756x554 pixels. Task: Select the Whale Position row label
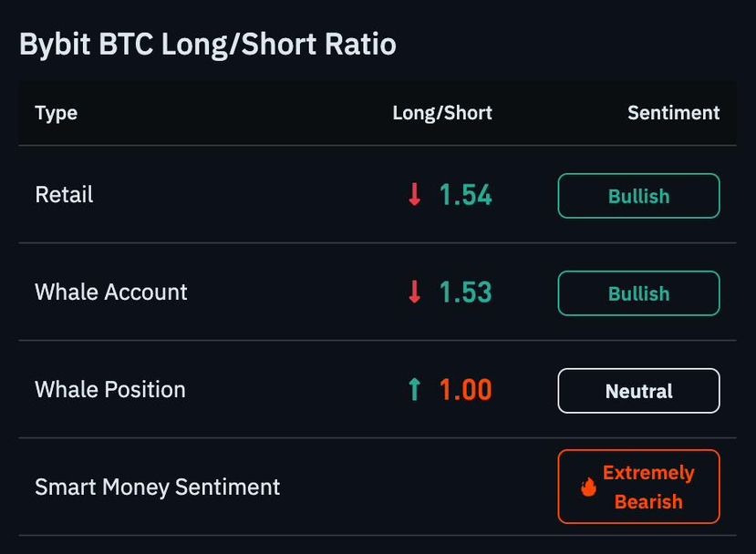point(110,389)
